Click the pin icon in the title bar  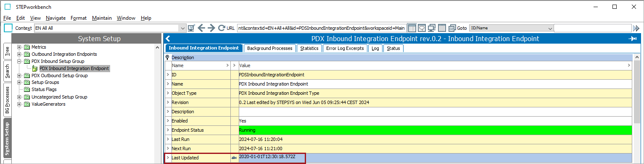point(632,39)
